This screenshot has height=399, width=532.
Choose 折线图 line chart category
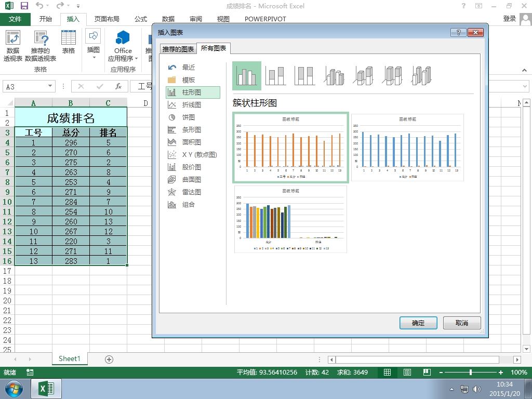click(191, 105)
